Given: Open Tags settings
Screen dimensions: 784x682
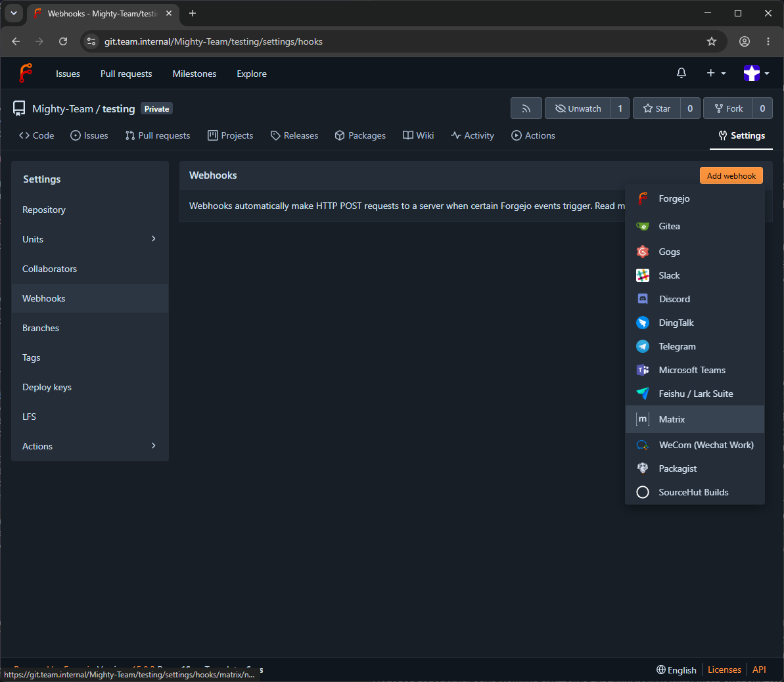Looking at the screenshot, I should pyautogui.click(x=90, y=357).
